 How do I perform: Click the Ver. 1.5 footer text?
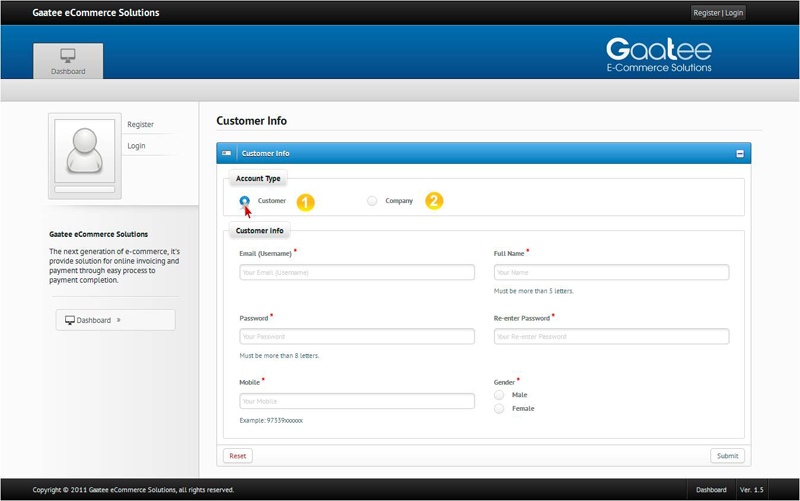[752, 490]
